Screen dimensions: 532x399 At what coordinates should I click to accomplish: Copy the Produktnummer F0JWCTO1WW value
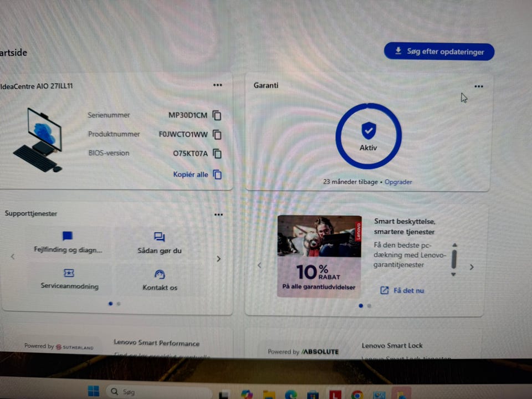217,135
